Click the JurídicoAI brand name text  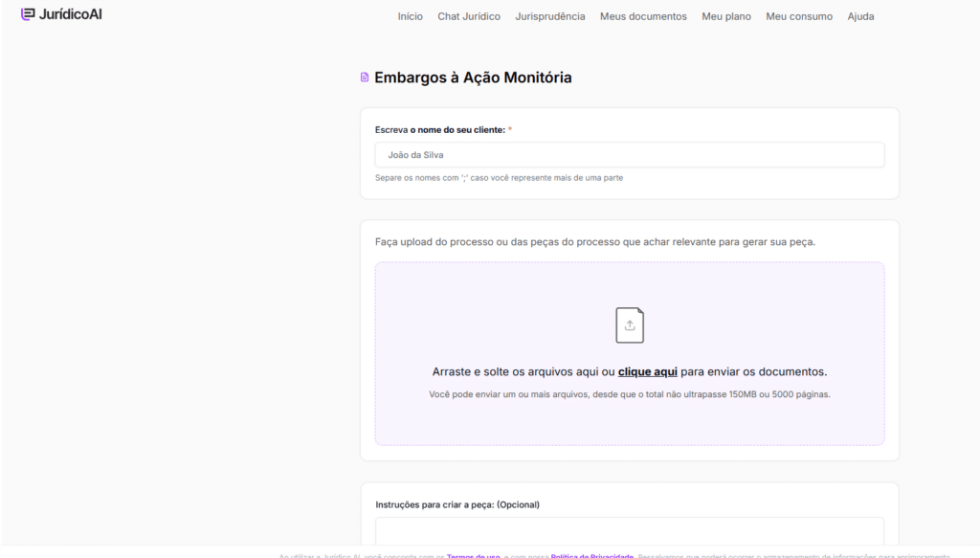[71, 14]
